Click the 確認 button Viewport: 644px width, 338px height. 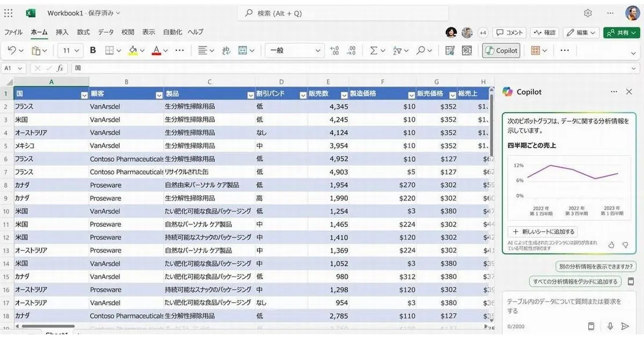(544, 33)
